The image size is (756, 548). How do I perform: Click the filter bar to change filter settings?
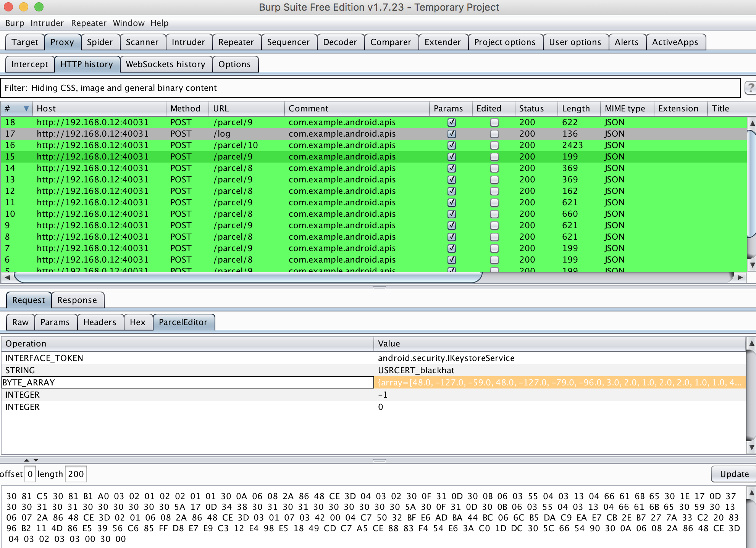(x=370, y=88)
